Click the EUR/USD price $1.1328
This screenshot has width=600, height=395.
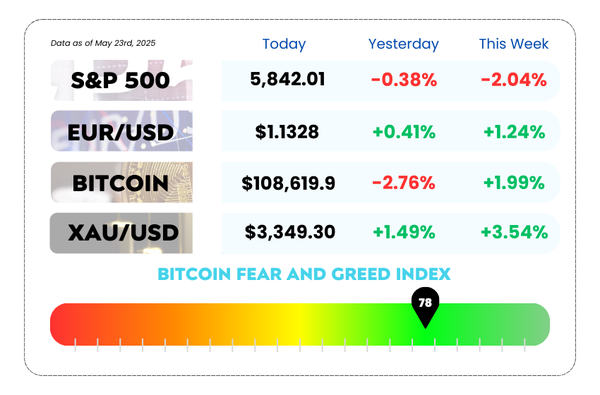click(x=287, y=132)
